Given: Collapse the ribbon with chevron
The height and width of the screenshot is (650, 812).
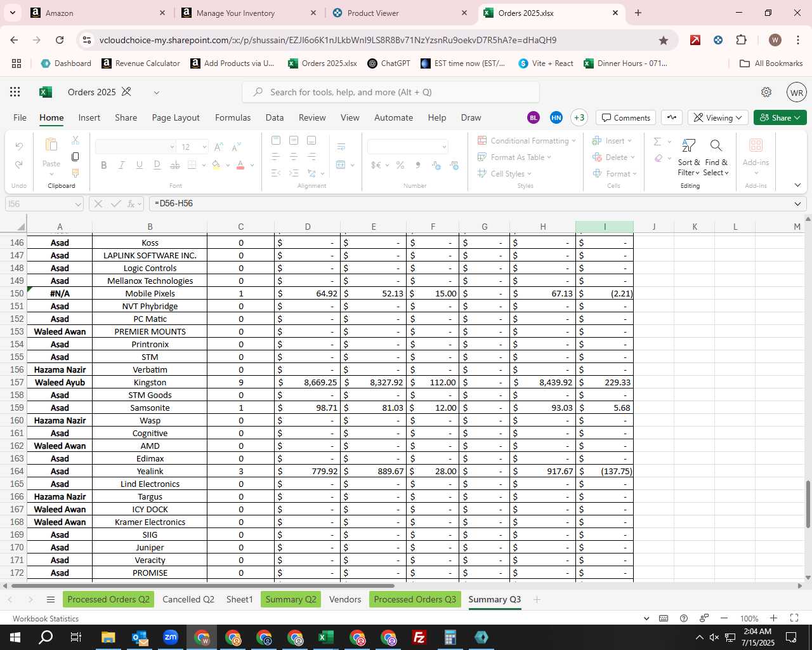Looking at the screenshot, I should click(797, 185).
